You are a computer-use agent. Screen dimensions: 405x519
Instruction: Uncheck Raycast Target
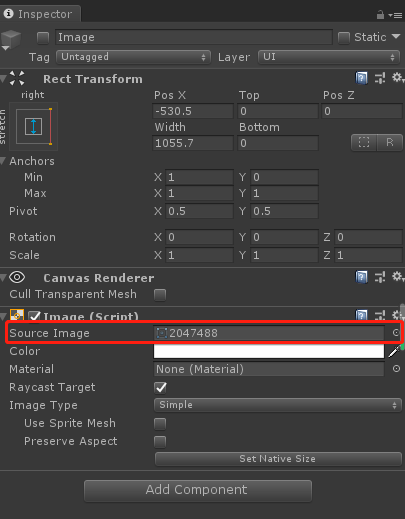click(161, 387)
